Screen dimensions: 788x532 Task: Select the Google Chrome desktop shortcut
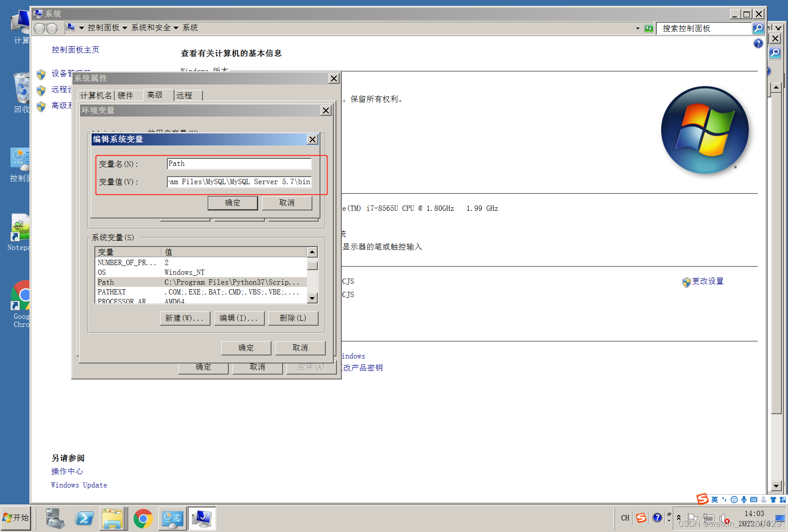[21, 304]
